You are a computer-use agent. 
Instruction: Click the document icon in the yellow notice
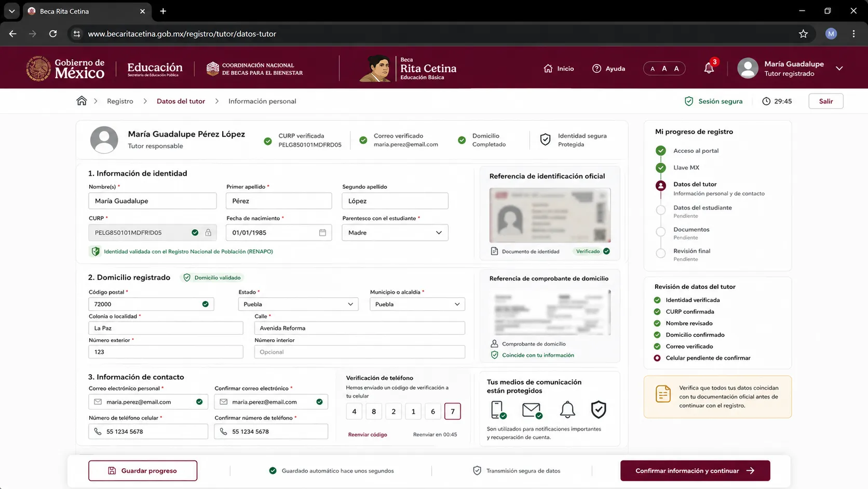(663, 394)
